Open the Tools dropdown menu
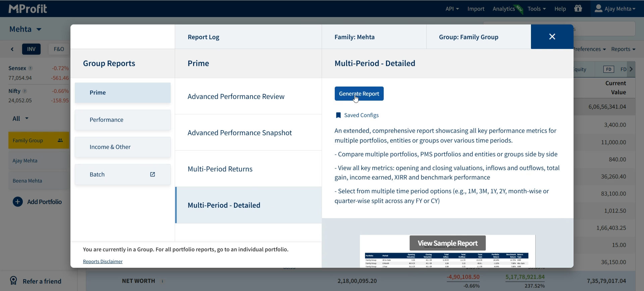The height and width of the screenshot is (291, 644). (x=537, y=9)
